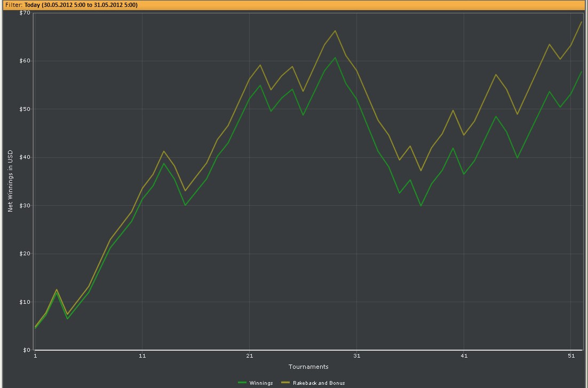Click the 21 tick on Tournaments axis
The width and height of the screenshot is (588, 388).
249,356
